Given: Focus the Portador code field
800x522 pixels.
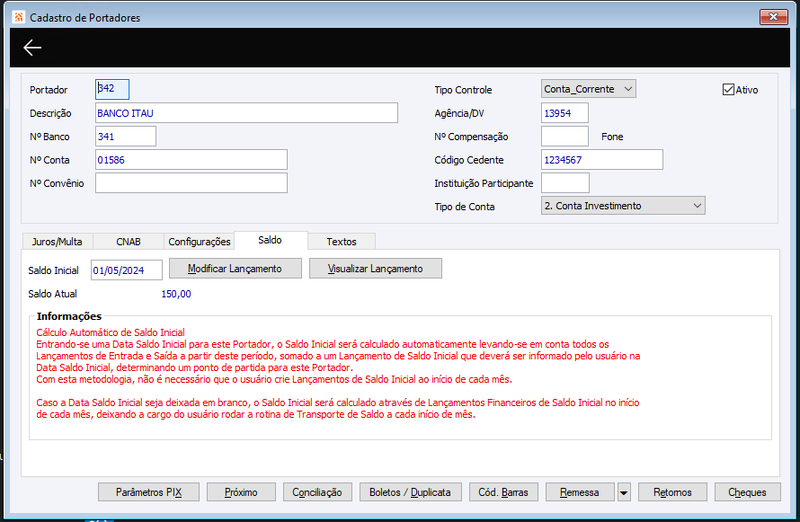Looking at the screenshot, I should tap(112, 89).
